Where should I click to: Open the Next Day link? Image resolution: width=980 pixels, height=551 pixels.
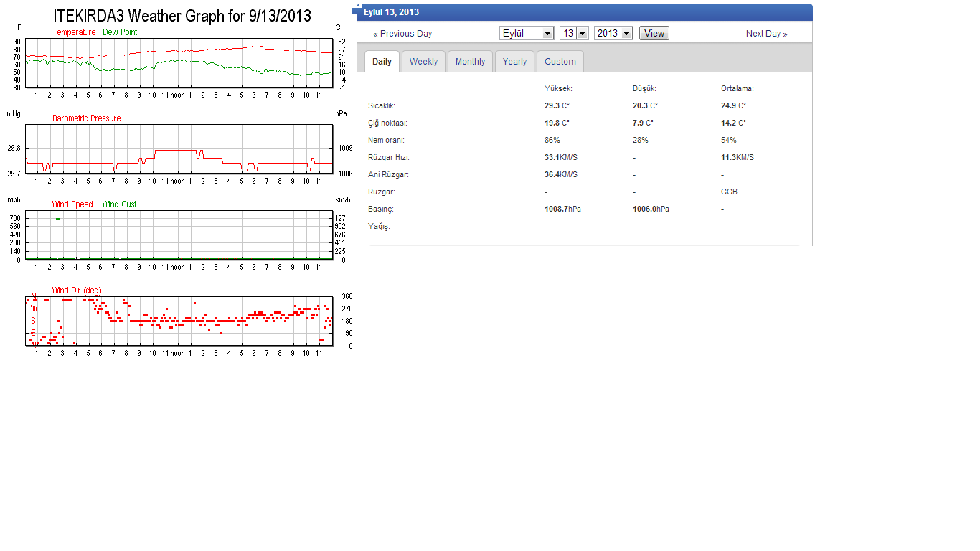(766, 34)
